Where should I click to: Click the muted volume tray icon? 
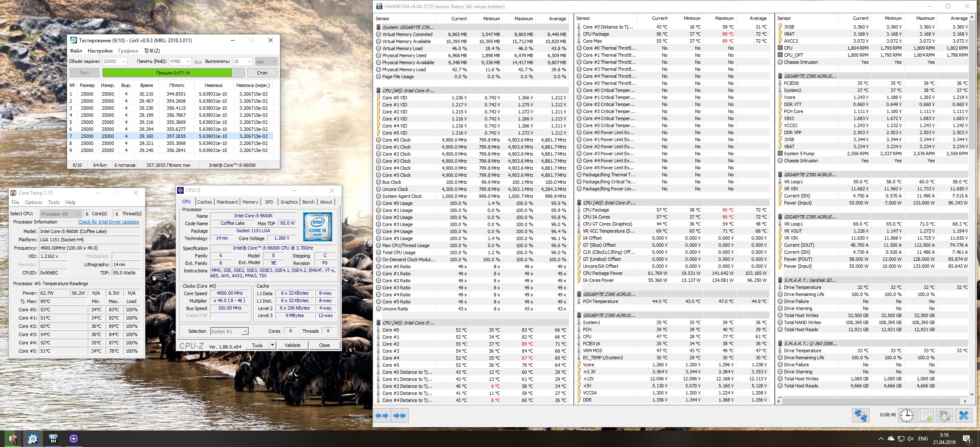click(x=910, y=439)
